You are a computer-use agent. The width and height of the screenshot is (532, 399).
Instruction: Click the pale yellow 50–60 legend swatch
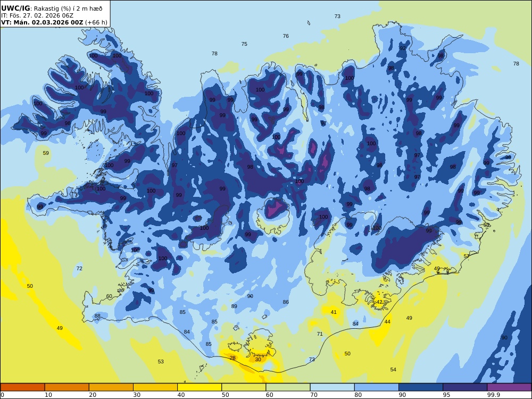point(244,387)
